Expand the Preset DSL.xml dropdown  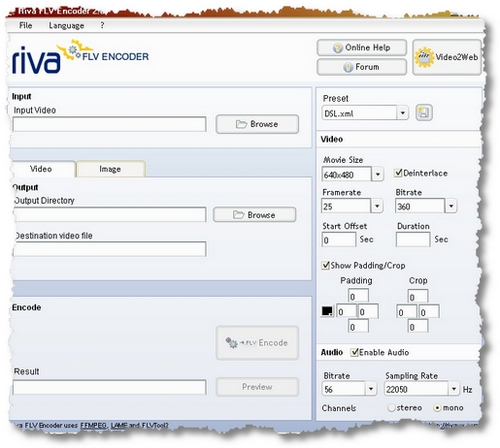(x=403, y=113)
